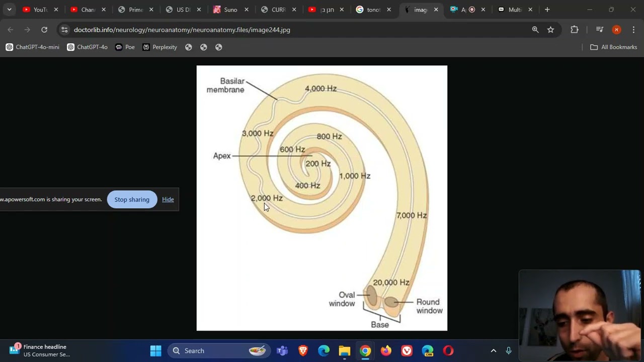
Task: Click the webcam video overlay
Action: tap(580, 315)
